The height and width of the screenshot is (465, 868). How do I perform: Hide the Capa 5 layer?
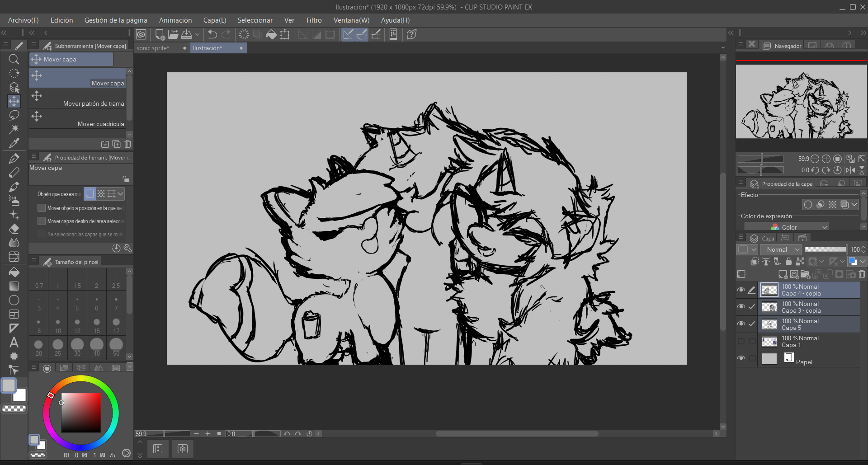click(x=741, y=324)
